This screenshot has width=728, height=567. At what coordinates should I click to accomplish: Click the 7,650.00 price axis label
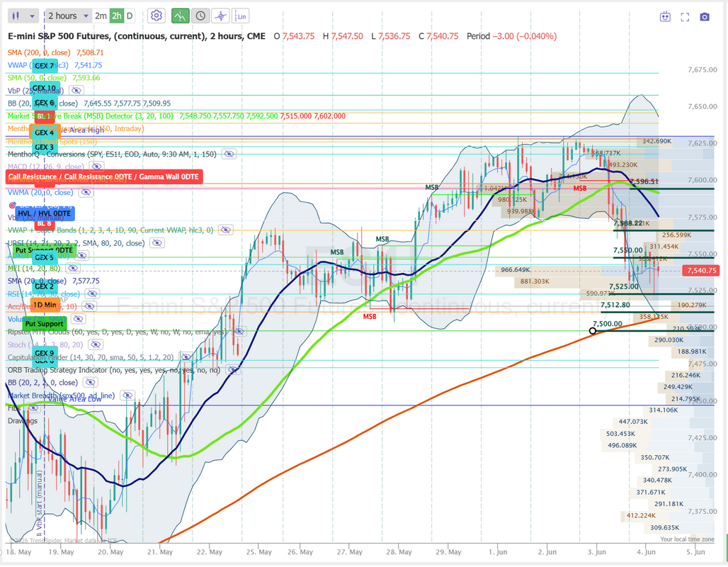pos(702,106)
